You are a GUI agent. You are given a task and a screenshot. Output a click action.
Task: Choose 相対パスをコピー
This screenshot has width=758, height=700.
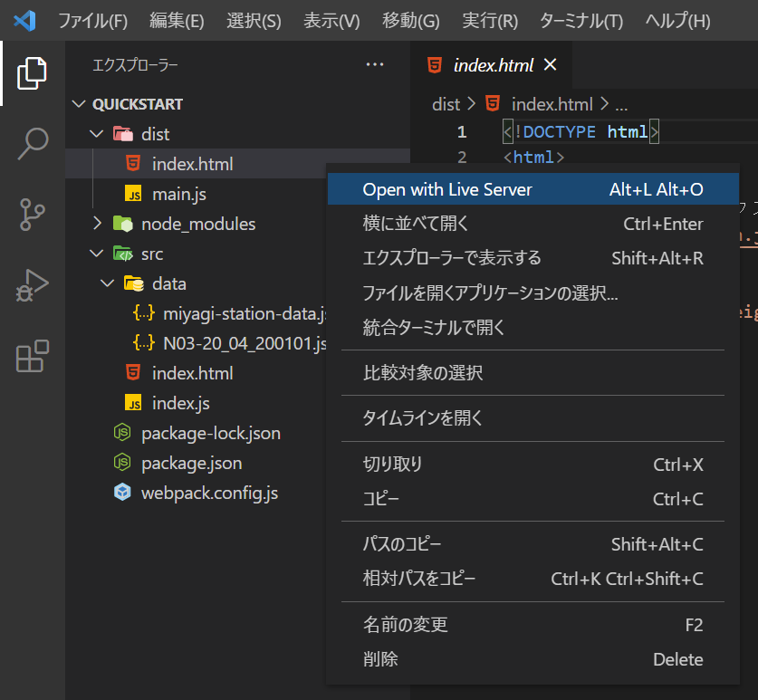tap(533, 578)
